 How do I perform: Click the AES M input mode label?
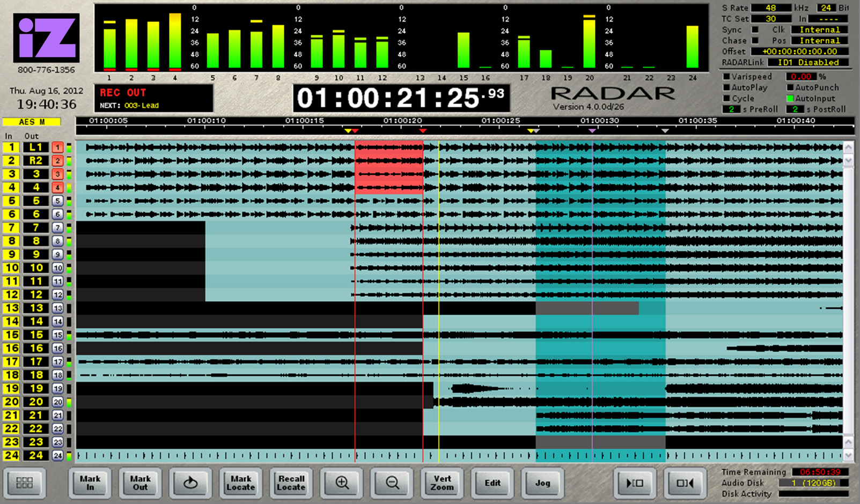pyautogui.click(x=32, y=122)
